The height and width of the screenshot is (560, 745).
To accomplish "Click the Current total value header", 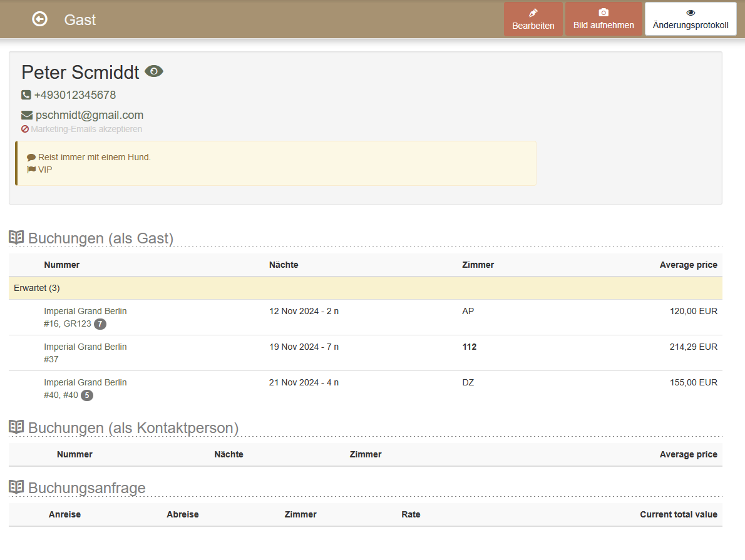I will [679, 514].
